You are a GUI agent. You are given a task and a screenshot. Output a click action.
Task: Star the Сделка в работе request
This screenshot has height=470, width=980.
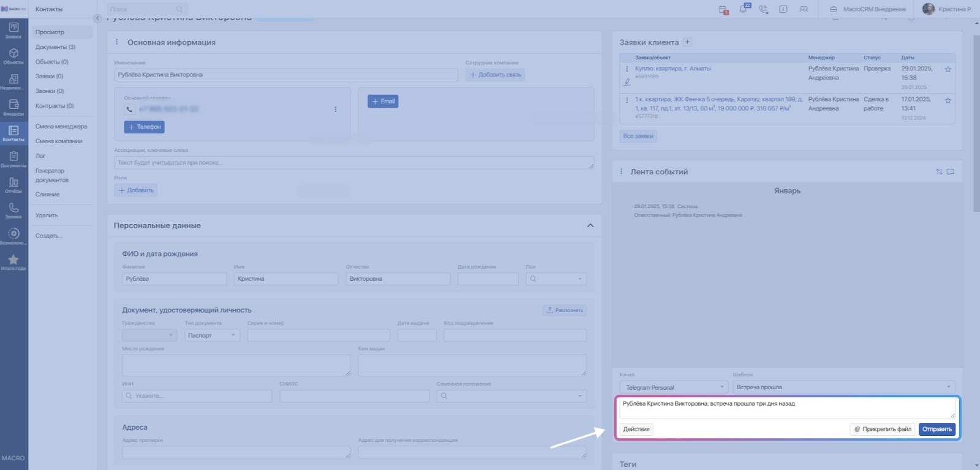(948, 100)
